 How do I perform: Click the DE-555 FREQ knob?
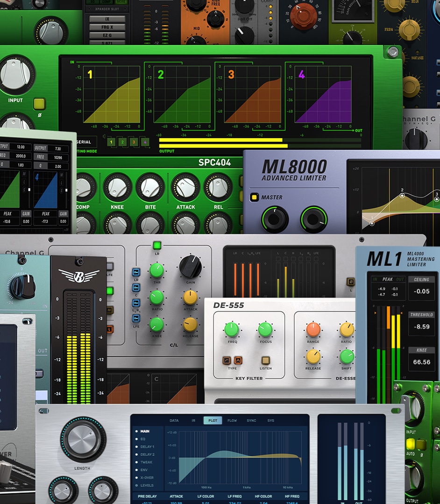pos(232,329)
